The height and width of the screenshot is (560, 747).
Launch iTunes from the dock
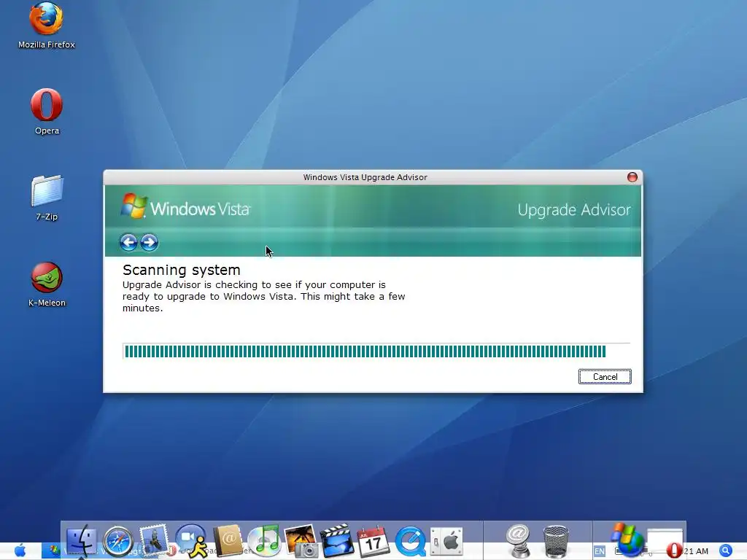coord(264,540)
